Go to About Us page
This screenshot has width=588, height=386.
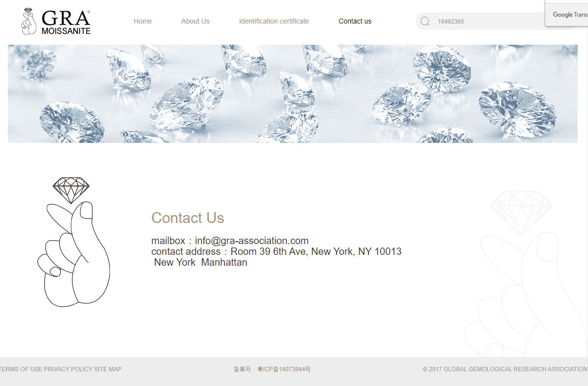point(196,21)
